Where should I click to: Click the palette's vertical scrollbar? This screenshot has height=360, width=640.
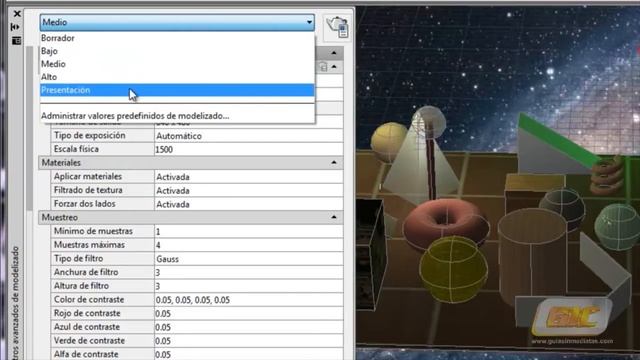[x=29, y=129]
